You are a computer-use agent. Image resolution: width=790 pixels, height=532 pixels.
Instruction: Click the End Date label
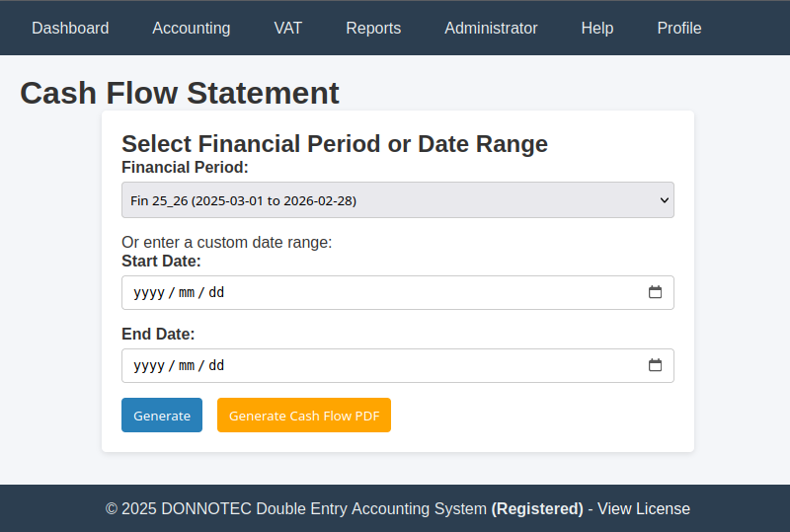coord(158,334)
